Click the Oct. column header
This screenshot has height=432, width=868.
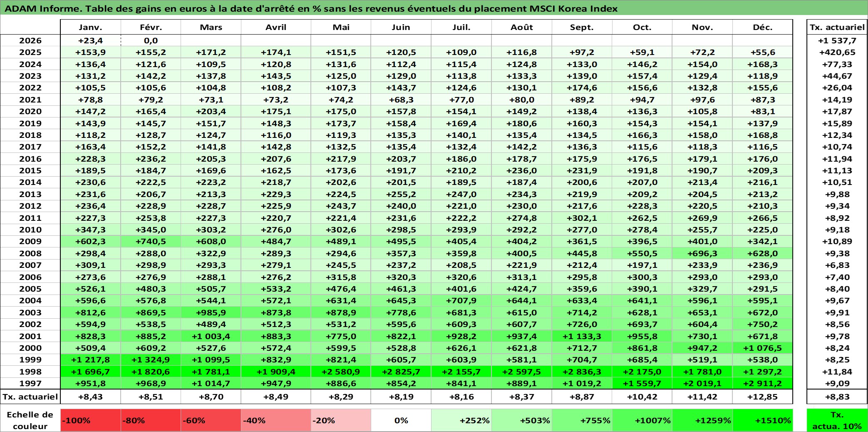642,27
